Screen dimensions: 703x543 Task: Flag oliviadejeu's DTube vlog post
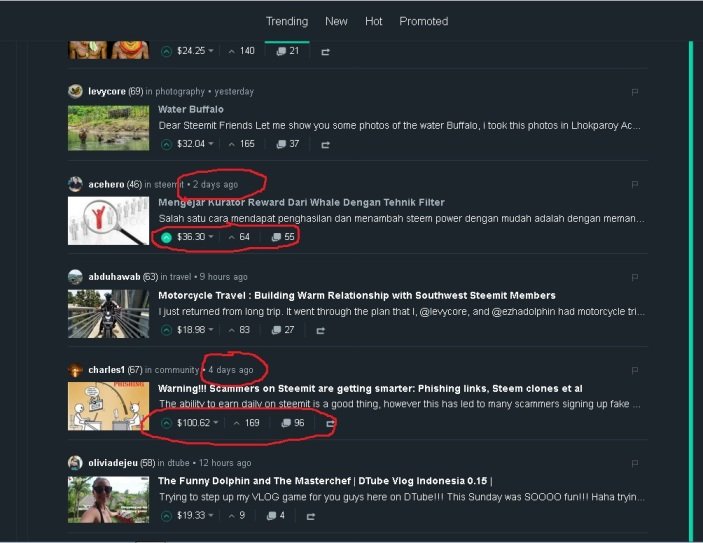click(x=635, y=464)
